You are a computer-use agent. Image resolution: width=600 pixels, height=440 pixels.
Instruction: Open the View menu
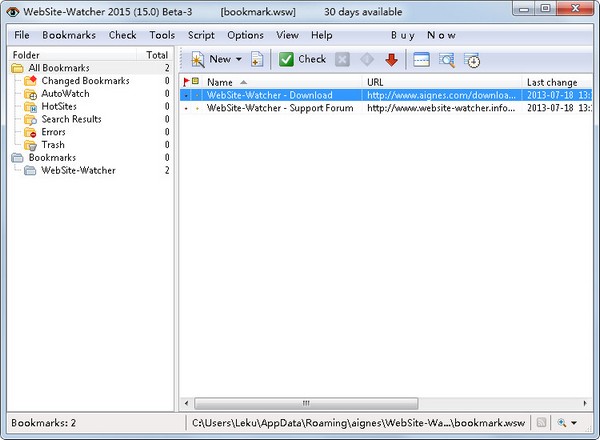[287, 35]
